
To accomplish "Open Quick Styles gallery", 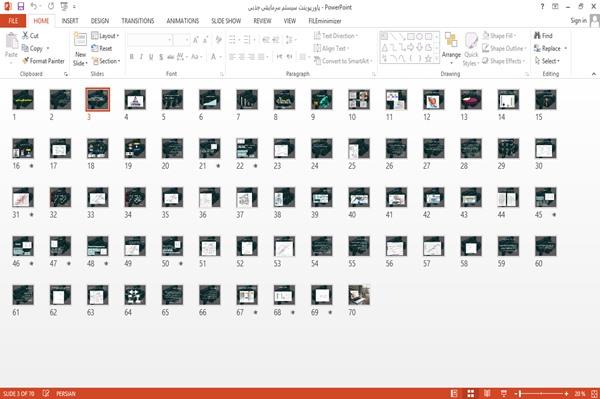I will (x=471, y=49).
